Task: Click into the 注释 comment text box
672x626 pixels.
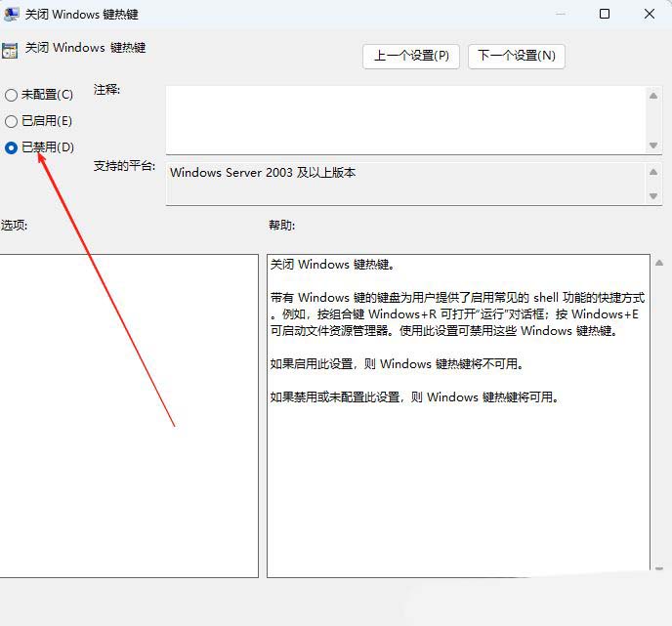Action: coord(405,119)
